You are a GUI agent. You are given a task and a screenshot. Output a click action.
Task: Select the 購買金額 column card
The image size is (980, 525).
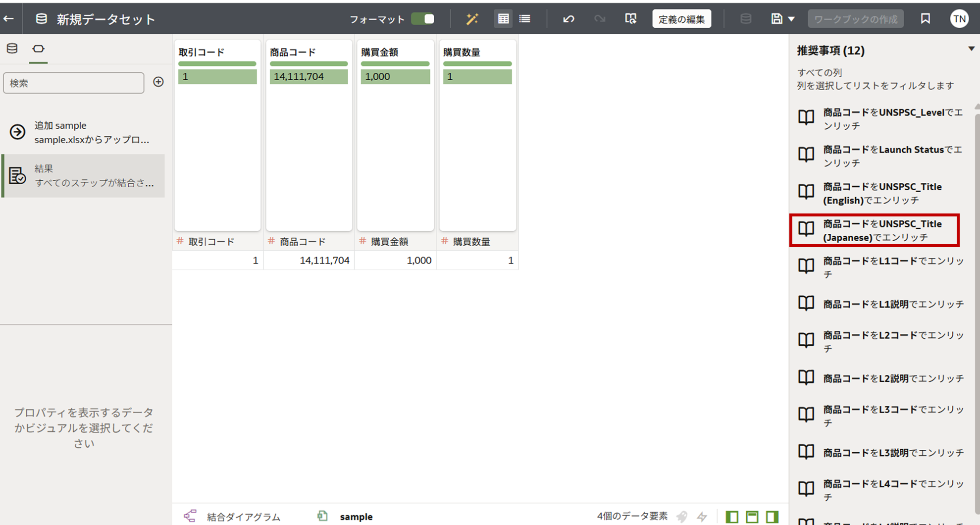(396, 135)
